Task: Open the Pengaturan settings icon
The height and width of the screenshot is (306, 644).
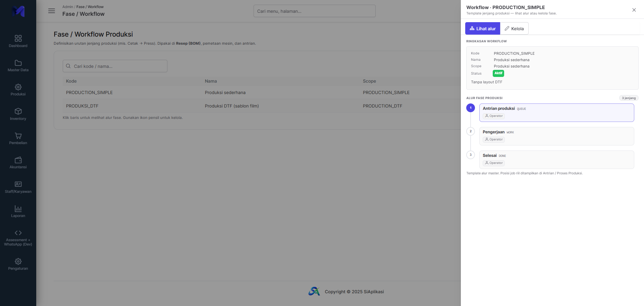Action: click(18, 261)
